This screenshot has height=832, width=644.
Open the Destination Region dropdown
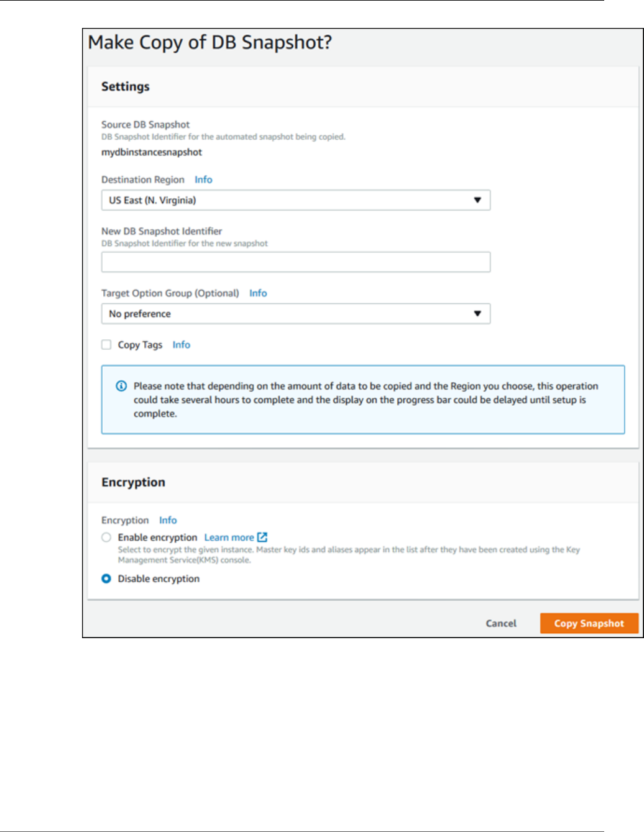[295, 200]
